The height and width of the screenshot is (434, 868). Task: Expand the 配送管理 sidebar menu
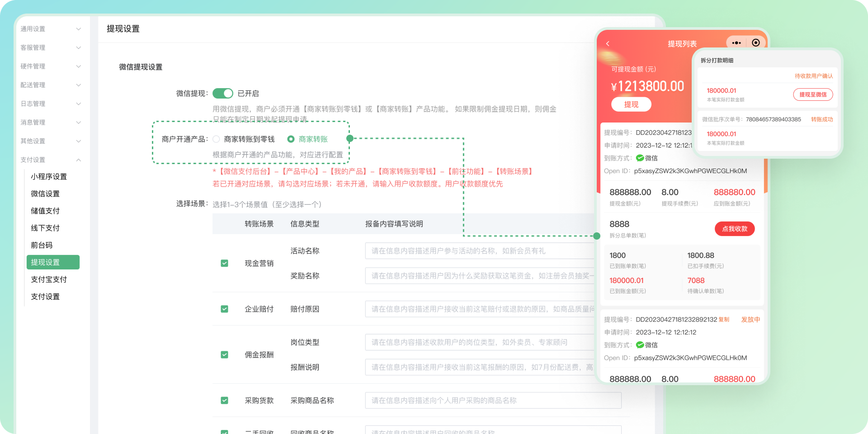point(50,85)
